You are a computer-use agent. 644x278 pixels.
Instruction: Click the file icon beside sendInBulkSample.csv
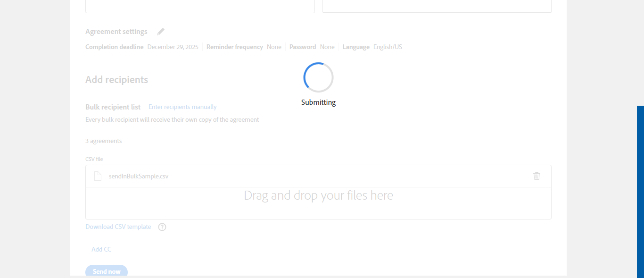tap(98, 176)
